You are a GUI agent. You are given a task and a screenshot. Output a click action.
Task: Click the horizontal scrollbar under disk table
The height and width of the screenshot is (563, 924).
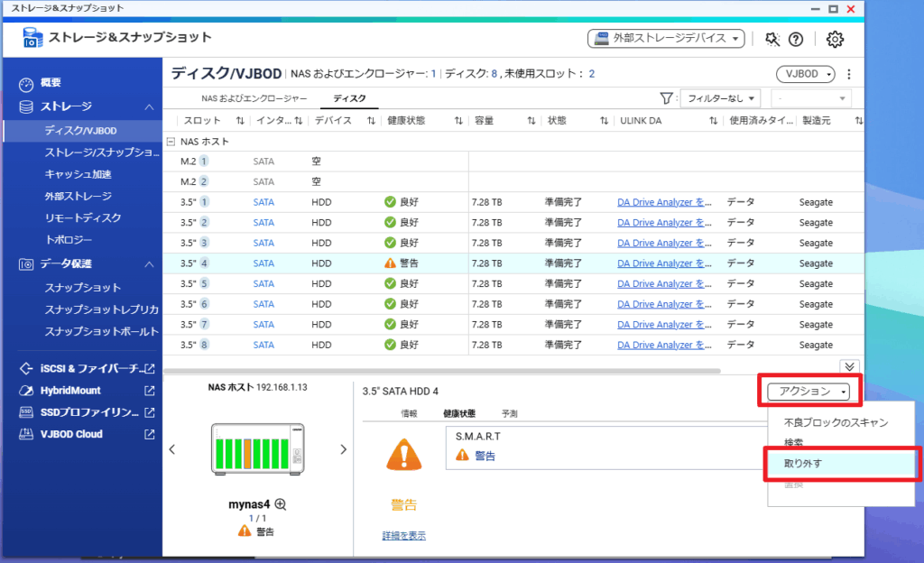pyautogui.click(x=441, y=371)
